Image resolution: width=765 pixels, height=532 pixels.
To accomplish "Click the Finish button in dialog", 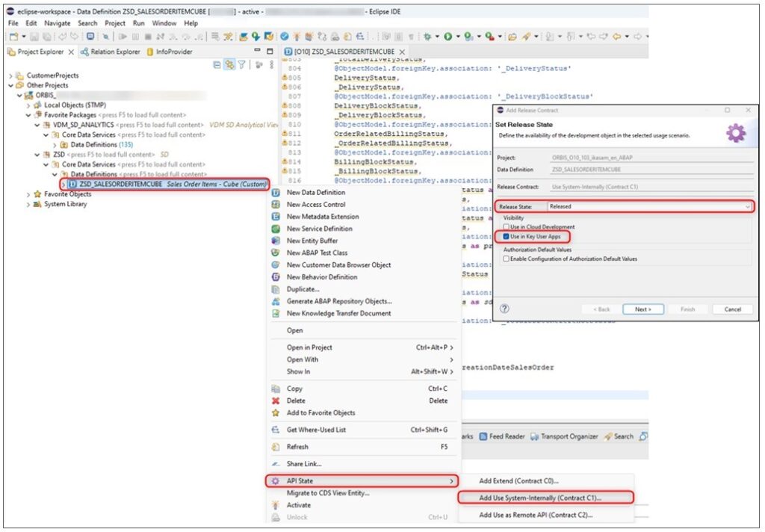I will 687,309.
